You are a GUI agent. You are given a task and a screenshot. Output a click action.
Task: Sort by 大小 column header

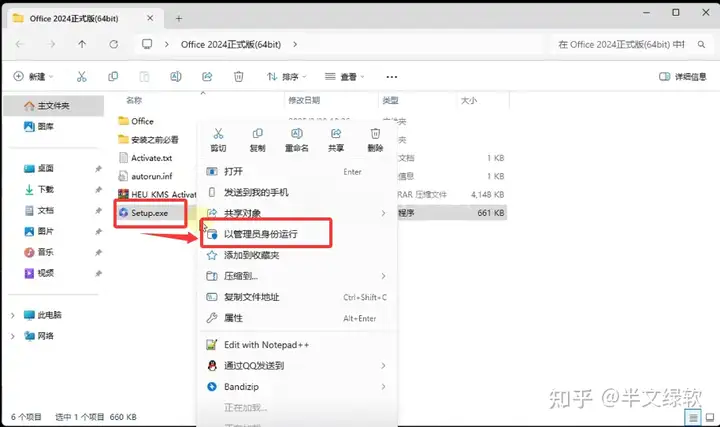(x=469, y=101)
